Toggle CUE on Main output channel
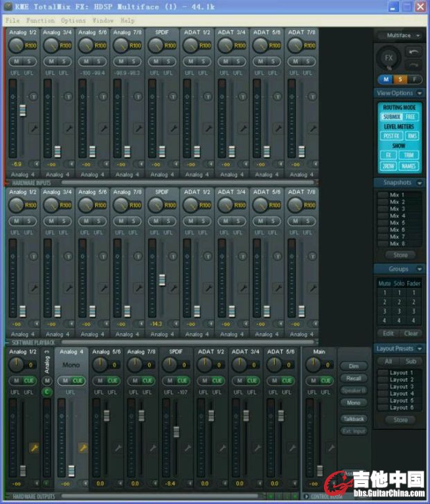430x504 pixels. (325, 381)
